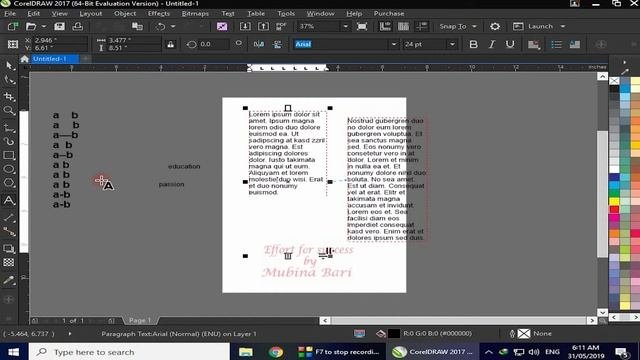This screenshot has height=360, width=640.
Task: Select the Ellipse tool
Action: (9, 169)
